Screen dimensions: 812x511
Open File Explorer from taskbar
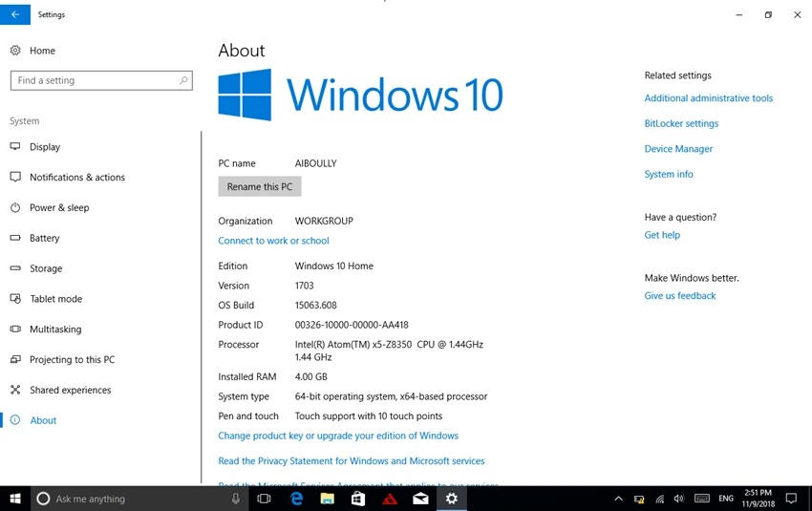point(328,499)
